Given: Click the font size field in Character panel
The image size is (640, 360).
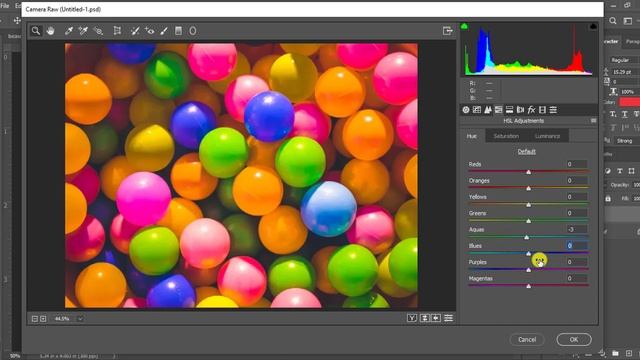Looking at the screenshot, I should point(626,72).
